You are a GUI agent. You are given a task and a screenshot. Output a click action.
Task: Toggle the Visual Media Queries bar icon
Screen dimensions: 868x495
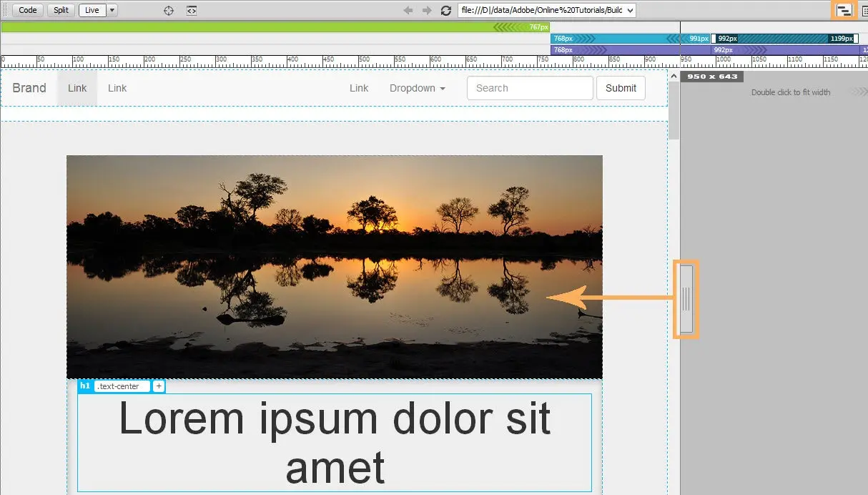tap(844, 11)
